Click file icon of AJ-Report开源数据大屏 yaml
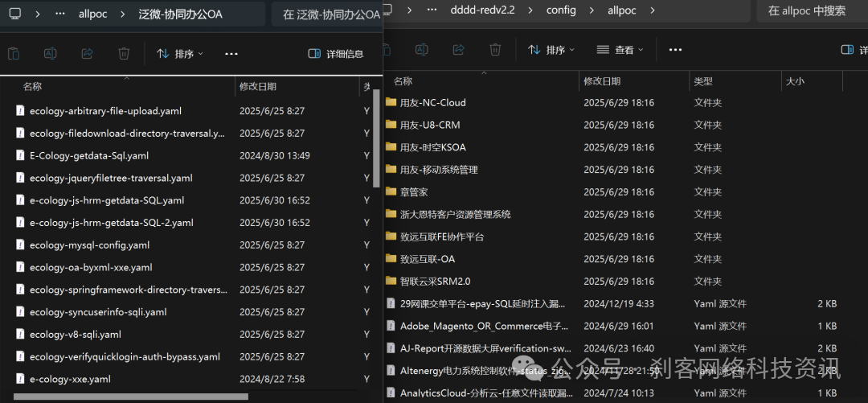 pos(391,348)
